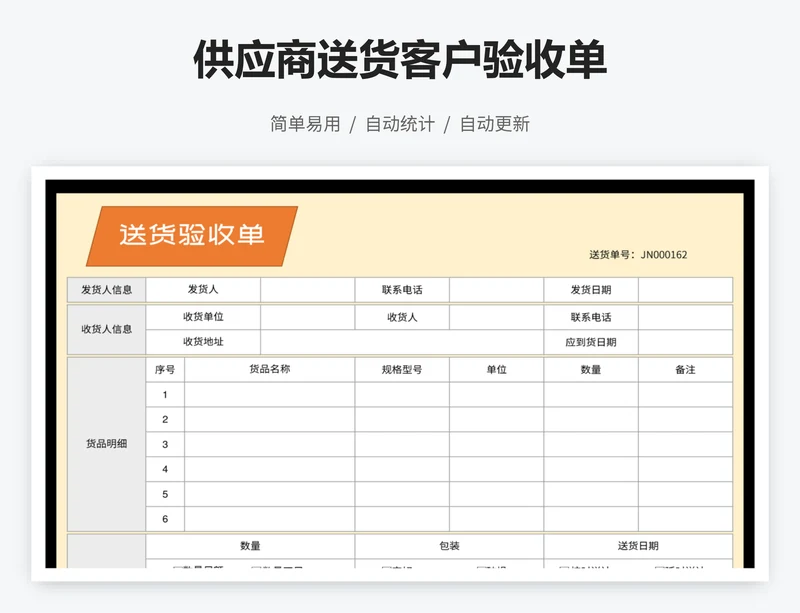Click the 发货人 label cell
The width and height of the screenshot is (800, 613).
[203, 289]
